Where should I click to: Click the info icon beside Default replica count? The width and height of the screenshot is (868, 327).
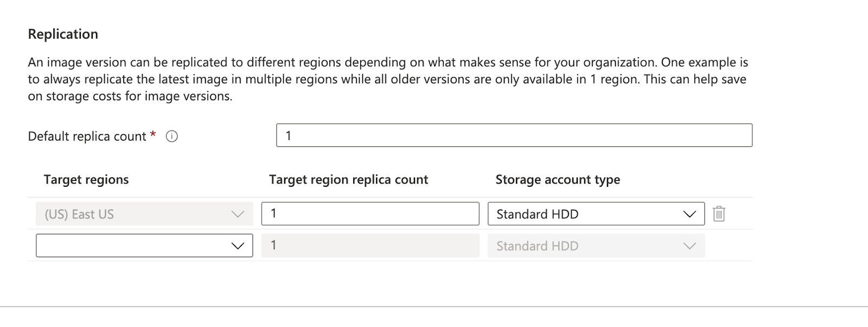[172, 136]
